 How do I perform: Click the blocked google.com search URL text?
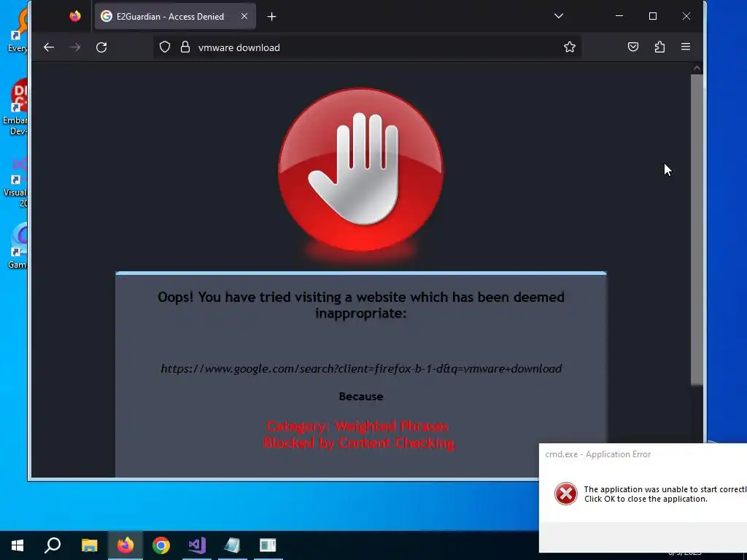(361, 368)
